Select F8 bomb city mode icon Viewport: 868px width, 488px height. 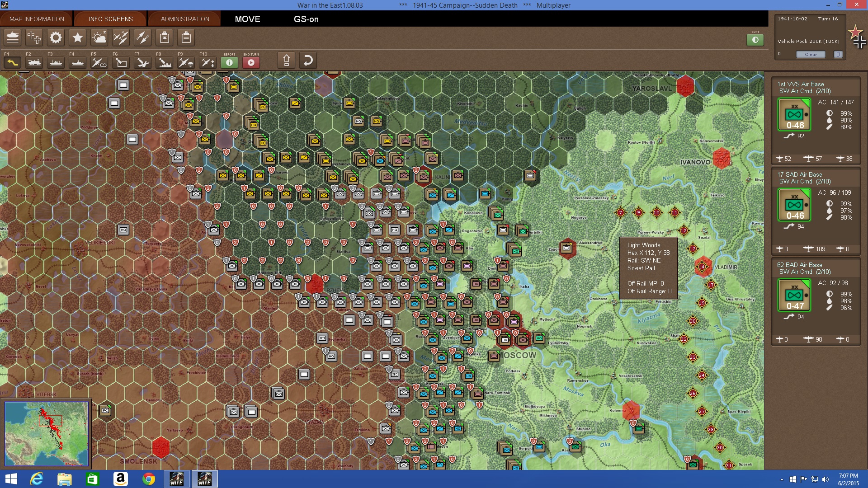[x=164, y=62]
